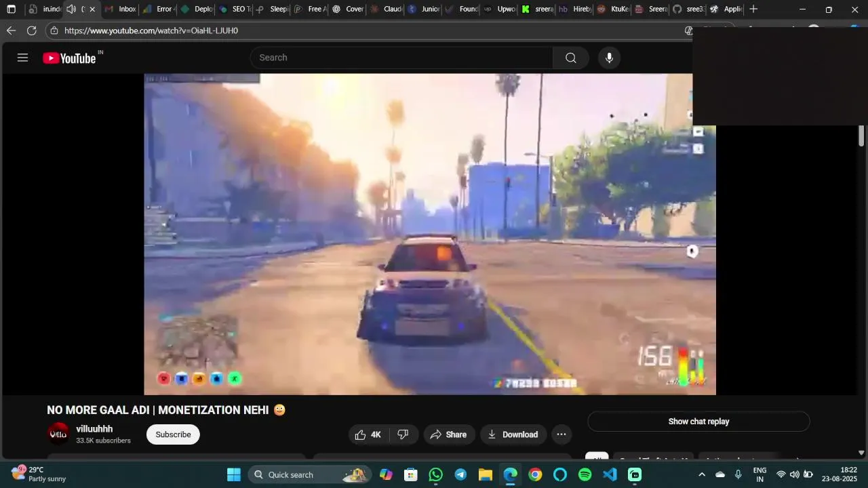The height and width of the screenshot is (488, 868).
Task: Go back with the browser back arrow
Action: click(x=11, y=30)
